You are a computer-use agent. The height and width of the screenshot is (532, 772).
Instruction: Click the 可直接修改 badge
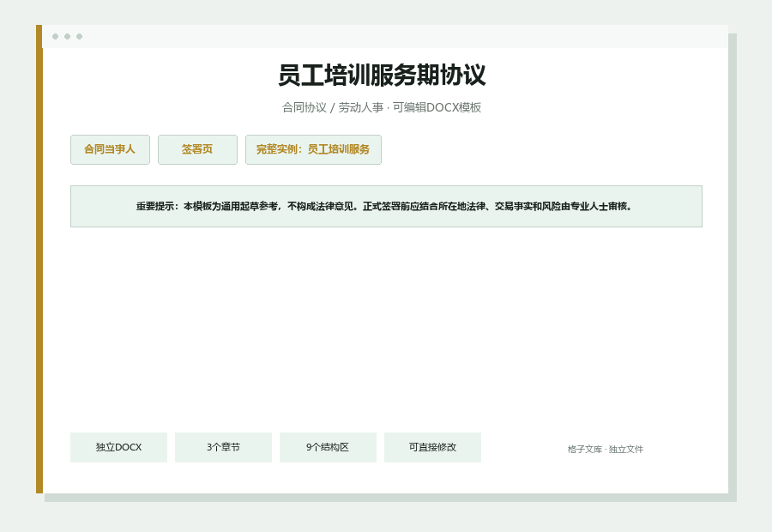click(x=432, y=447)
